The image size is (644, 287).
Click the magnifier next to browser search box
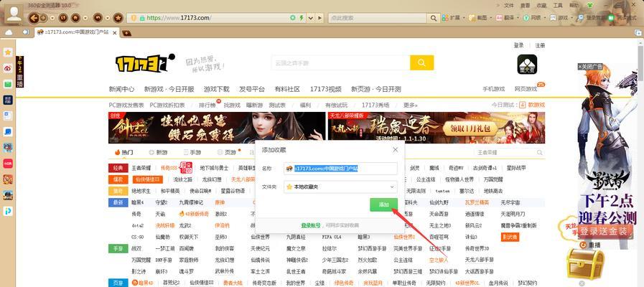click(x=433, y=18)
